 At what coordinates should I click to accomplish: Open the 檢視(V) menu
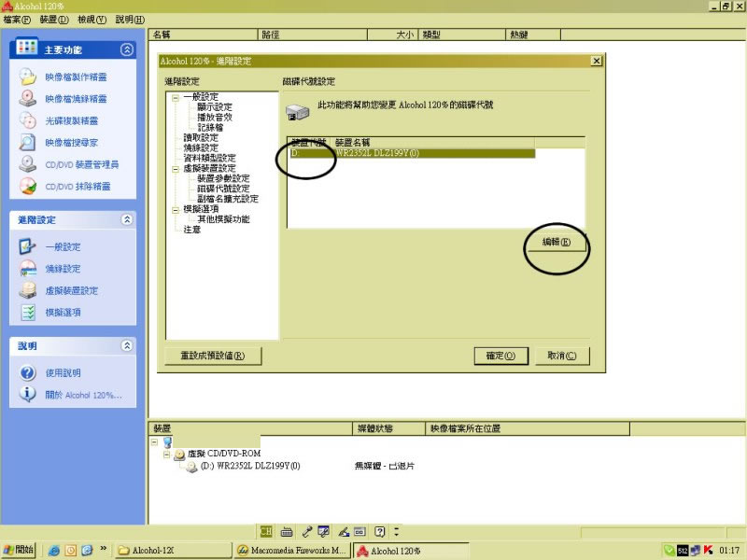click(x=92, y=20)
